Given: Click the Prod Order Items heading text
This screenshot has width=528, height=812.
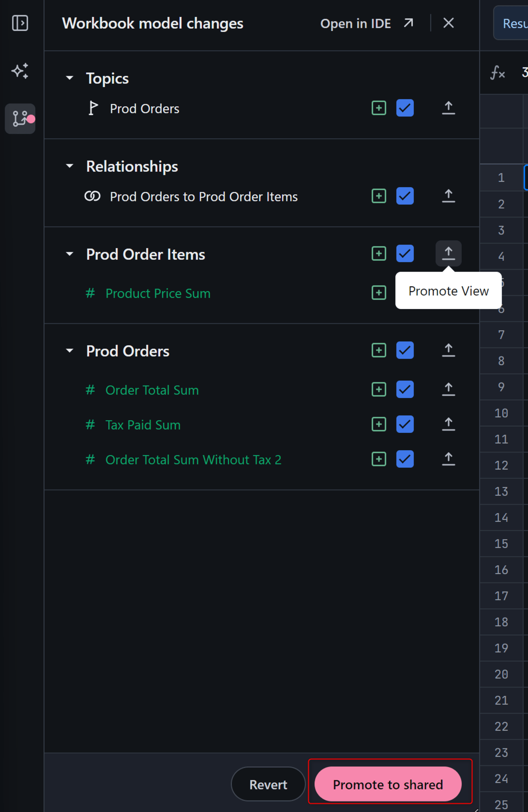Looking at the screenshot, I should tap(145, 255).
